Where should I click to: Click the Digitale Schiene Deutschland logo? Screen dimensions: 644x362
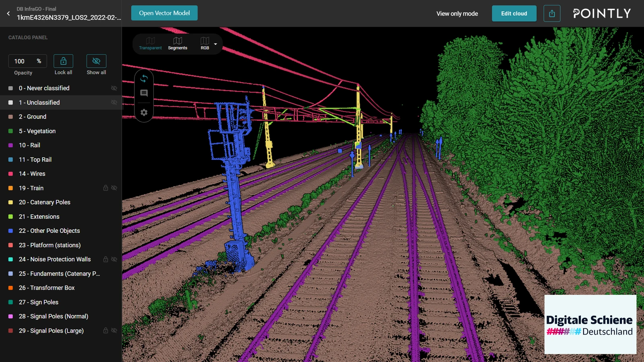pyautogui.click(x=590, y=325)
